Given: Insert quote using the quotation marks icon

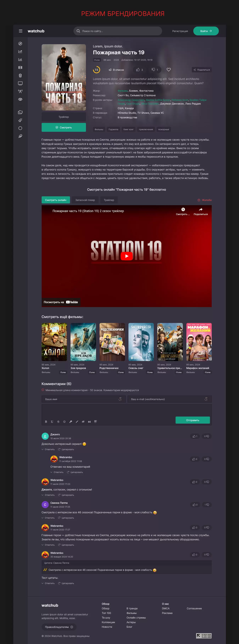Looking at the screenshot, I should coord(89,421).
